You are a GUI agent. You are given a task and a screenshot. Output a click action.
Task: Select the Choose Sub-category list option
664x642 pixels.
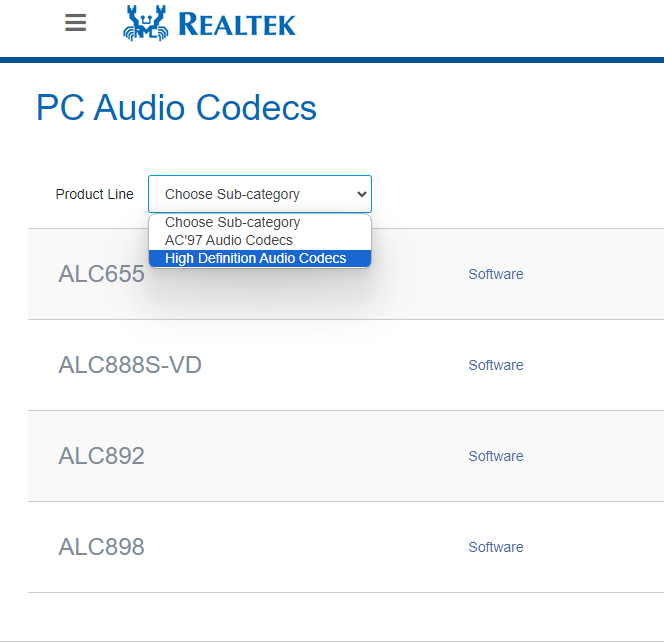(x=232, y=222)
